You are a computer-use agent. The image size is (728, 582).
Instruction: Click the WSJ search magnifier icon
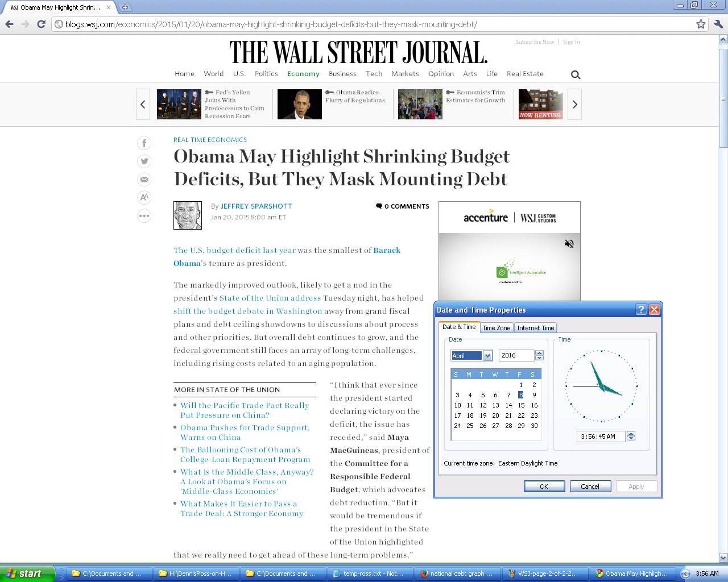tap(576, 74)
